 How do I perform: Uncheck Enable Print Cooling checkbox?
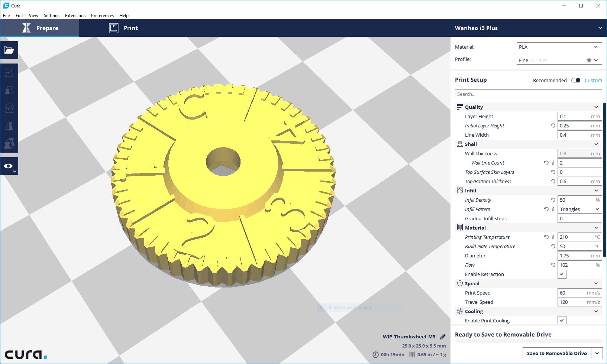[562, 320]
